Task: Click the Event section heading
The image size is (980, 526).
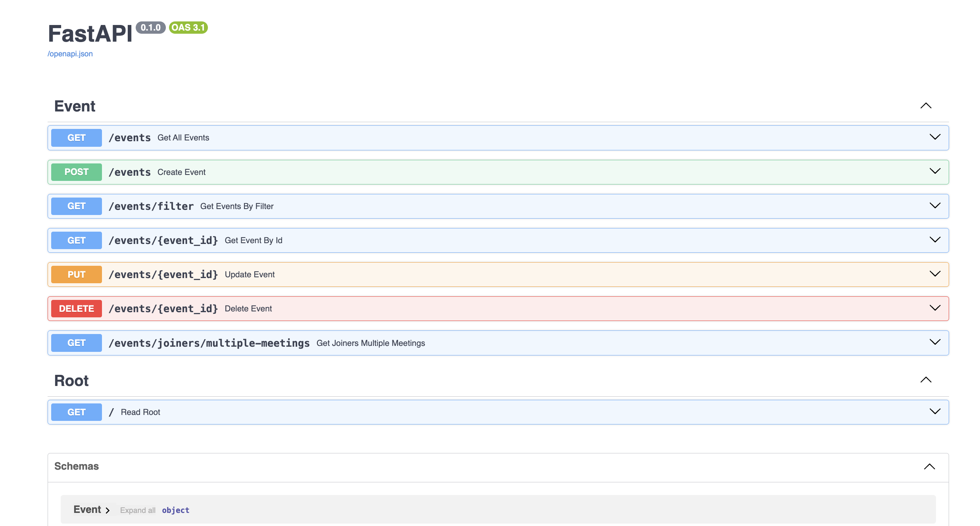Action: pos(75,106)
